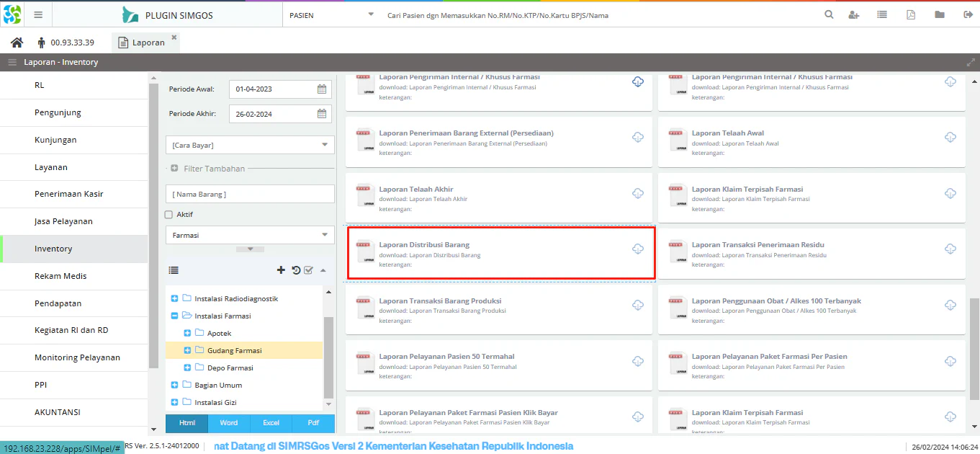
Task: Choose Pdf output format button
Action: coord(313,423)
